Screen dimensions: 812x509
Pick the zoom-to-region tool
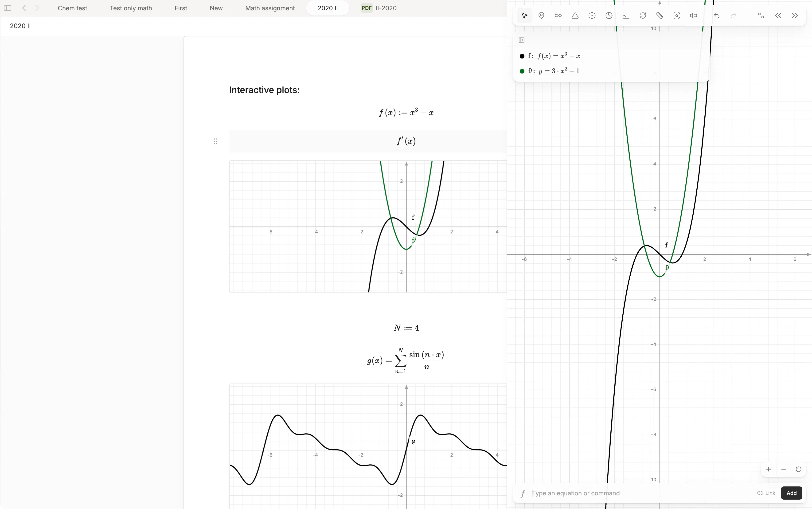pyautogui.click(x=677, y=16)
